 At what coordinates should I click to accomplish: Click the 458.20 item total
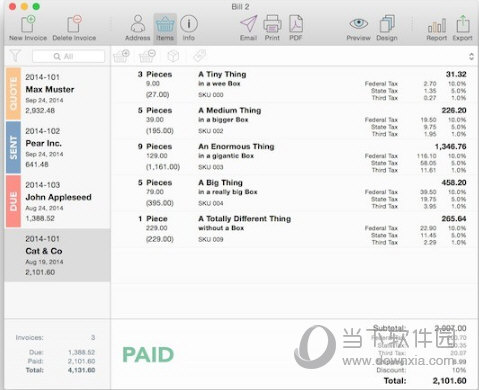point(454,183)
